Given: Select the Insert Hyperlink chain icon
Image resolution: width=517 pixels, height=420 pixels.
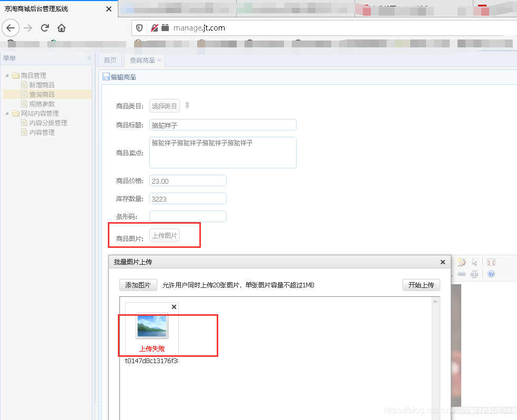Looking at the screenshot, I should click(x=461, y=274).
